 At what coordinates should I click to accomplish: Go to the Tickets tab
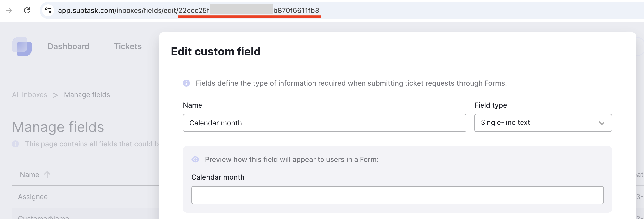(x=127, y=46)
